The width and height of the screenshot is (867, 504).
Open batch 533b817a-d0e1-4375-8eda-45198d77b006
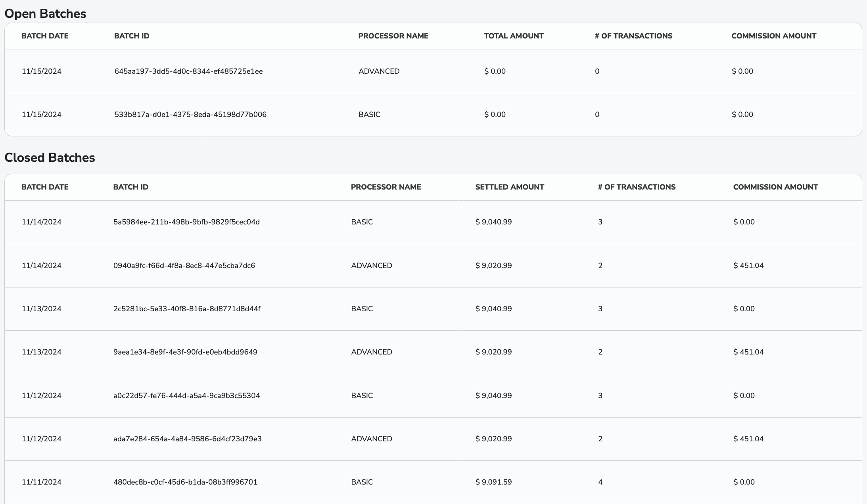(190, 114)
